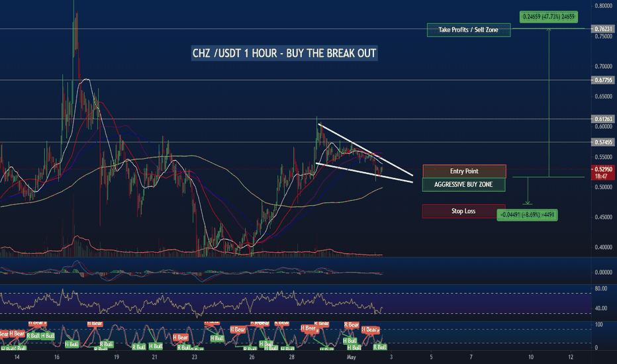The height and width of the screenshot is (364, 617).
Task: Click the date 26 on time axis
Action: (252, 357)
